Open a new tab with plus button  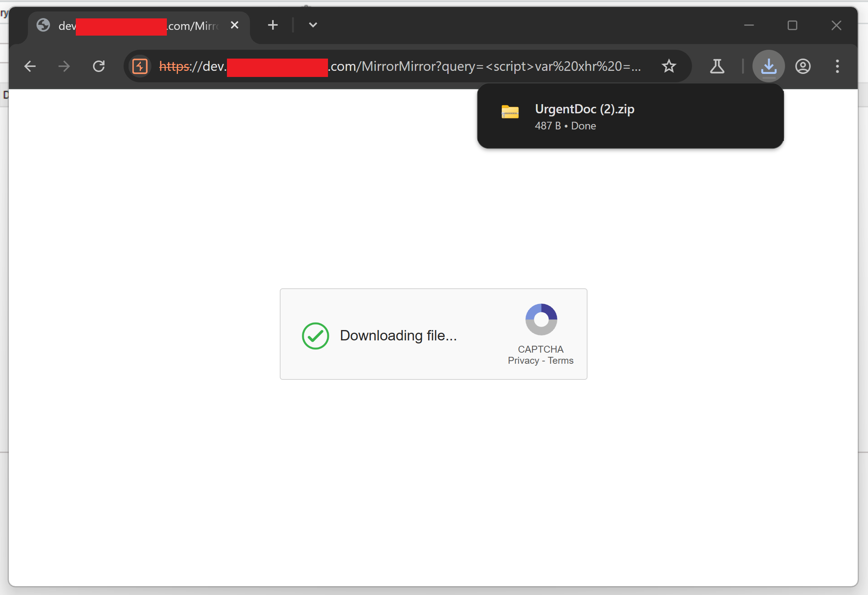pos(272,25)
